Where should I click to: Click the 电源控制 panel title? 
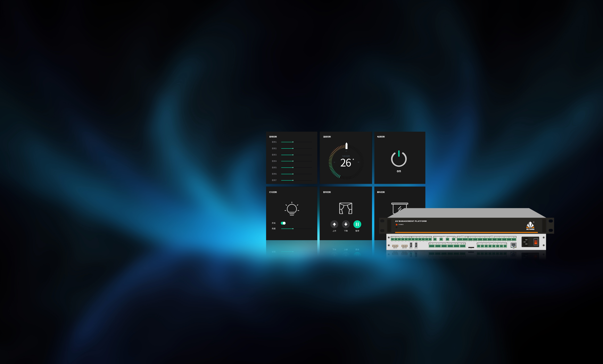381,137
